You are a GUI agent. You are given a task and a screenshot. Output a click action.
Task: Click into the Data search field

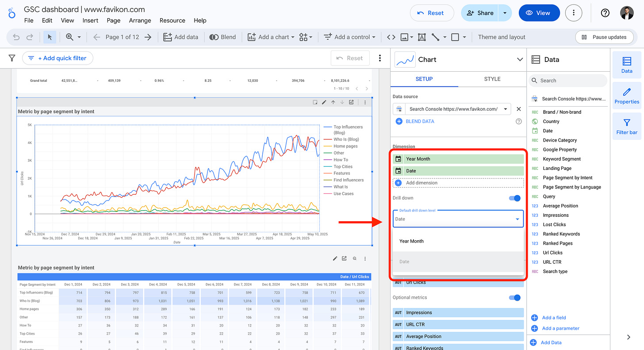tap(568, 81)
